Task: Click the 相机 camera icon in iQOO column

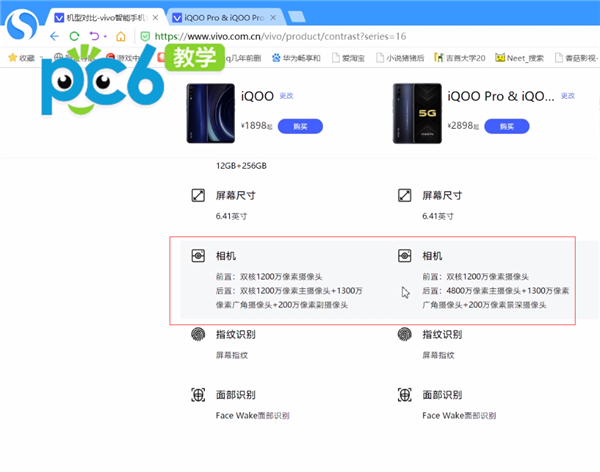Action: pyautogui.click(x=198, y=255)
